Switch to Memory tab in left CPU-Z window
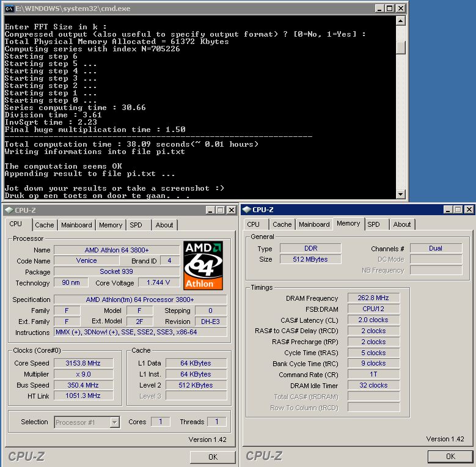Viewport: 476px width, 467px height. 111,225
